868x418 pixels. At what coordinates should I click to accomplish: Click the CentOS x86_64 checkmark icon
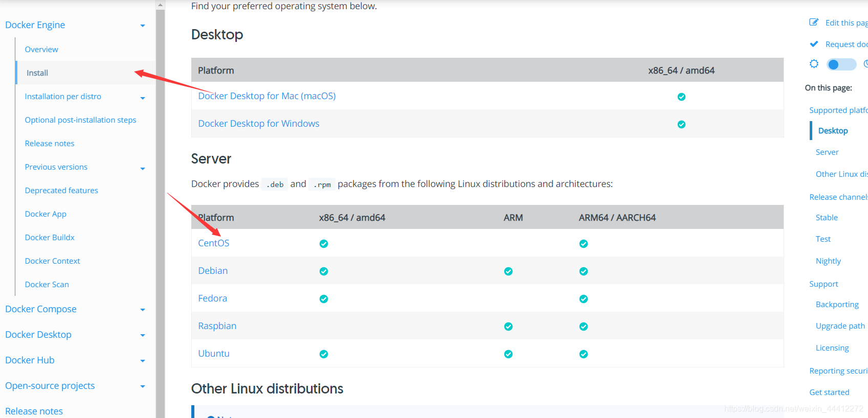(x=324, y=244)
